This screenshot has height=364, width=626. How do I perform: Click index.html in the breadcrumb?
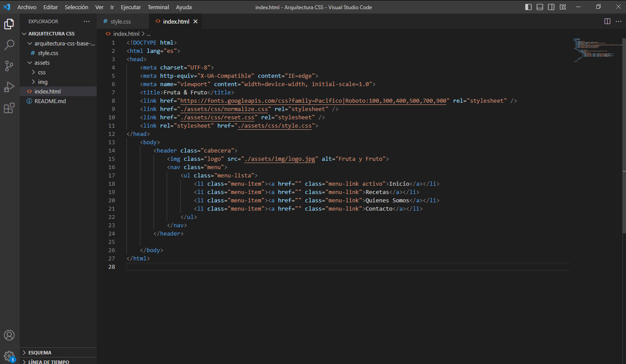(126, 34)
